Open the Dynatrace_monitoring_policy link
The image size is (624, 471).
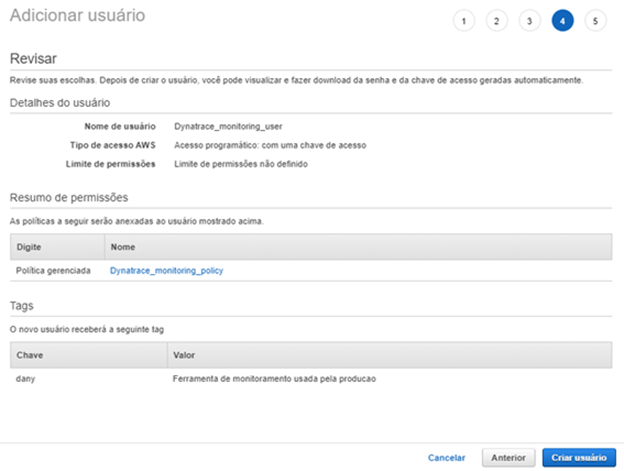(166, 271)
